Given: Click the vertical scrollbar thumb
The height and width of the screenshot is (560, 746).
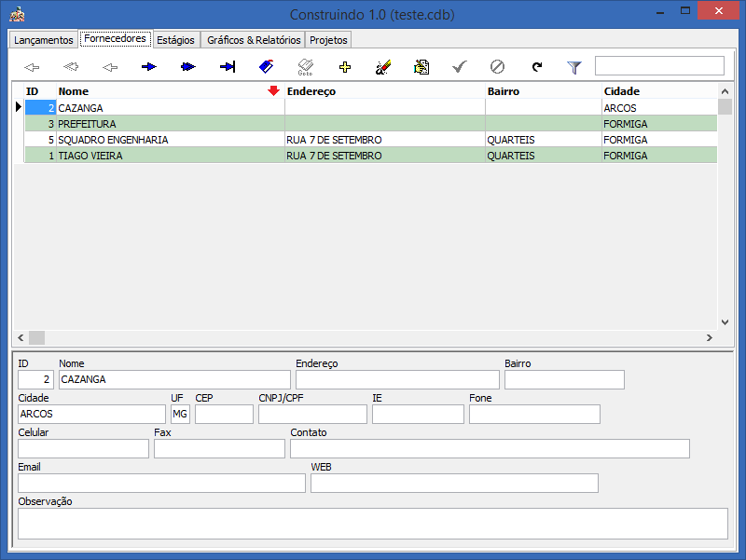Looking at the screenshot, I should click(725, 106).
